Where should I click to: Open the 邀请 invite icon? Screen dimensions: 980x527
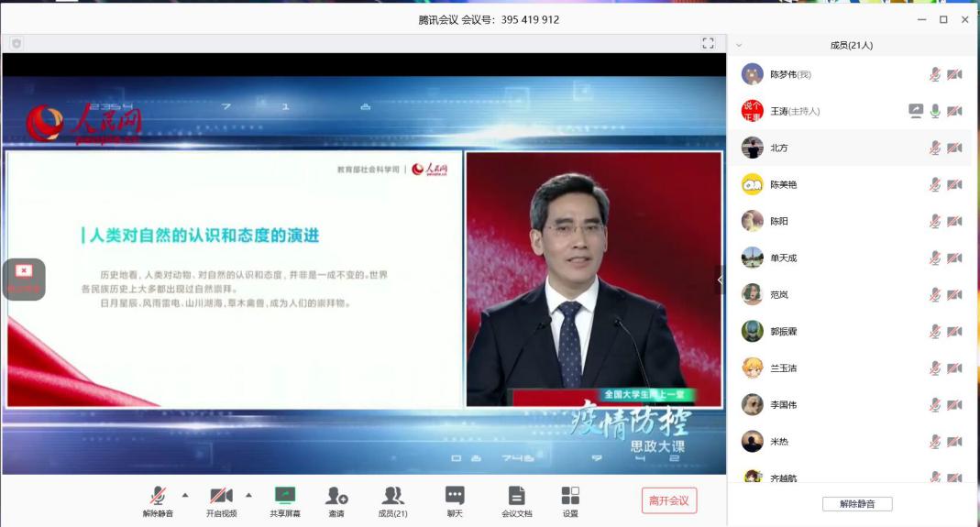click(336, 496)
